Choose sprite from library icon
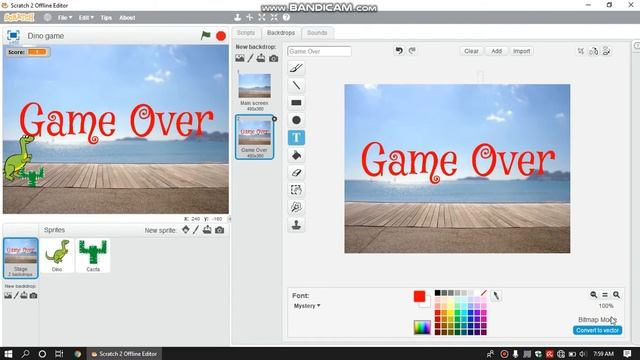Screen dimensions: 640x360 pyautogui.click(x=186, y=230)
